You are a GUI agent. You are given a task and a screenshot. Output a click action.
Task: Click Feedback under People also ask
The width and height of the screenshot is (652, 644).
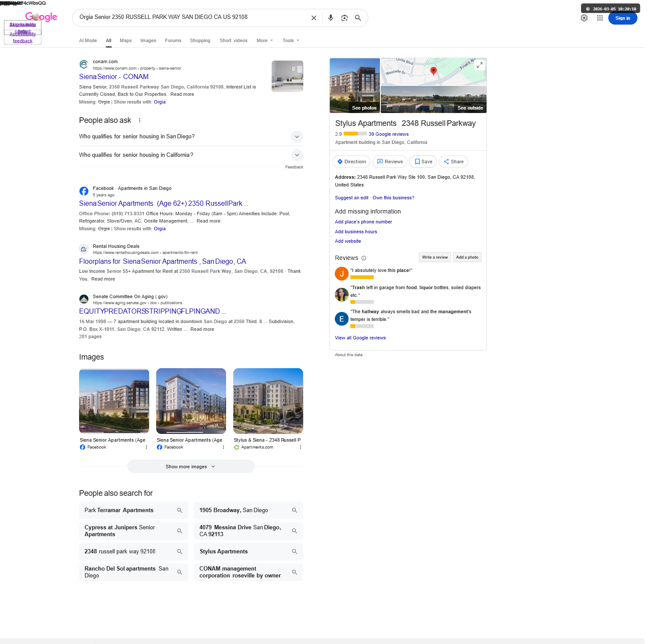coord(294,167)
